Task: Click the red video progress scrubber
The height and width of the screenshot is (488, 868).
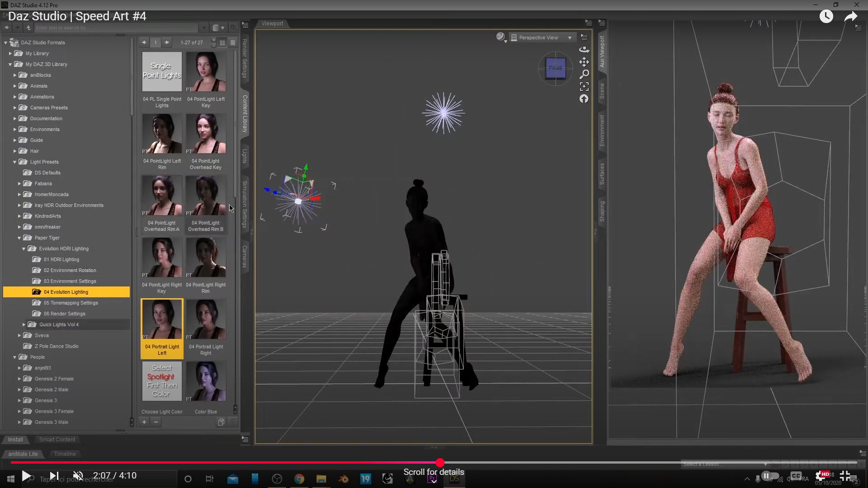Action: [x=440, y=463]
